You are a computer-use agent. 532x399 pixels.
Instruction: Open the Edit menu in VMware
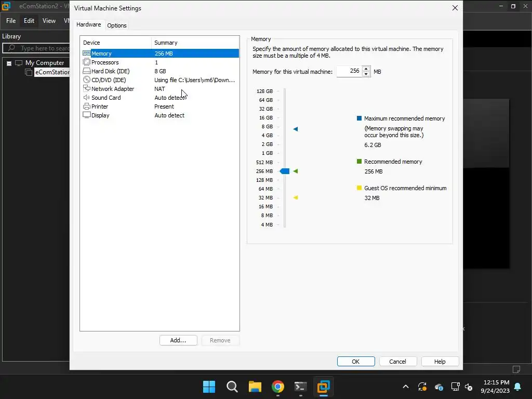29,21
